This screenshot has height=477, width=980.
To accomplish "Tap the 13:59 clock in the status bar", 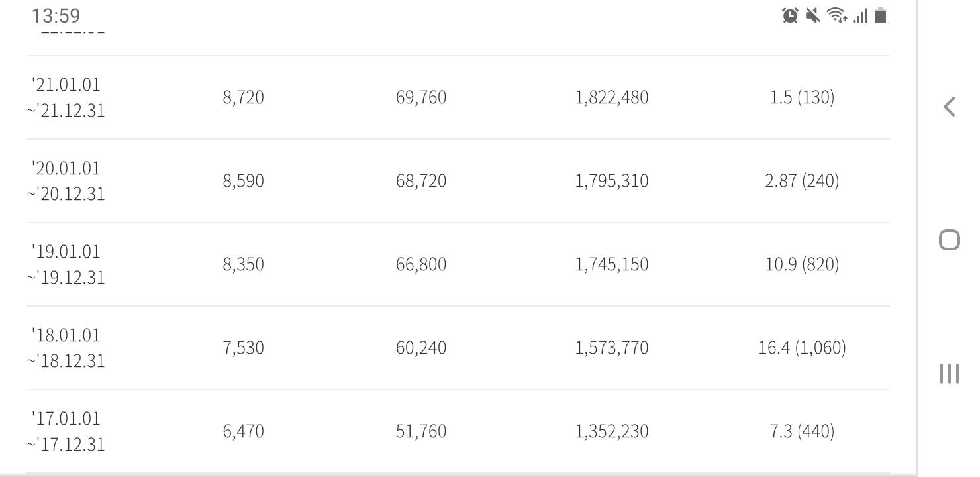I will click(56, 15).
